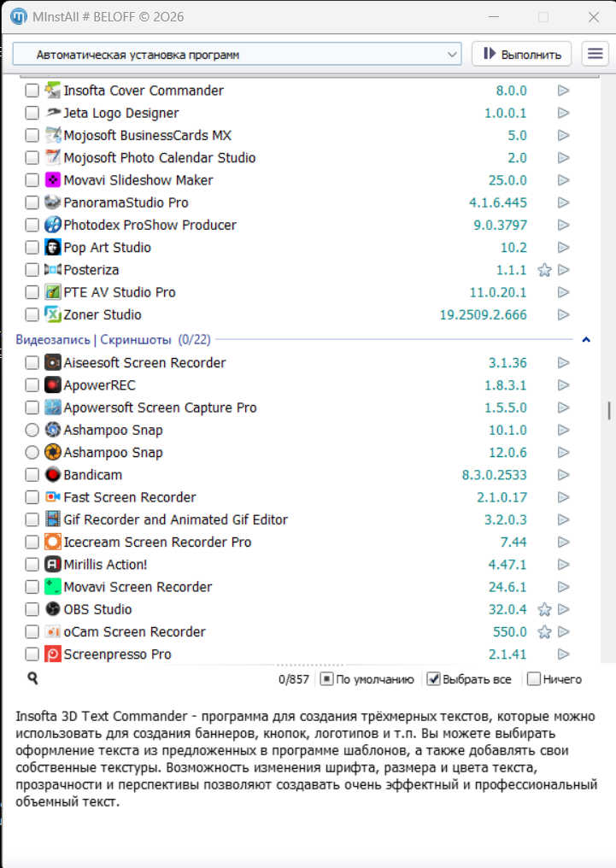This screenshot has height=868, width=616.
Task: Check the Mojosoft BusinessCards MX checkbox
Action: point(32,135)
